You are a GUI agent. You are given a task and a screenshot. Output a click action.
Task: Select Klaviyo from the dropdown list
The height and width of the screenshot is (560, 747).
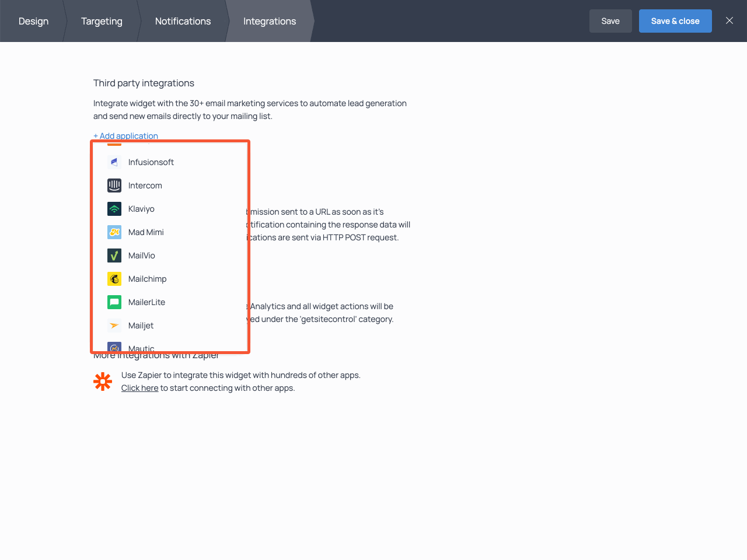(141, 209)
